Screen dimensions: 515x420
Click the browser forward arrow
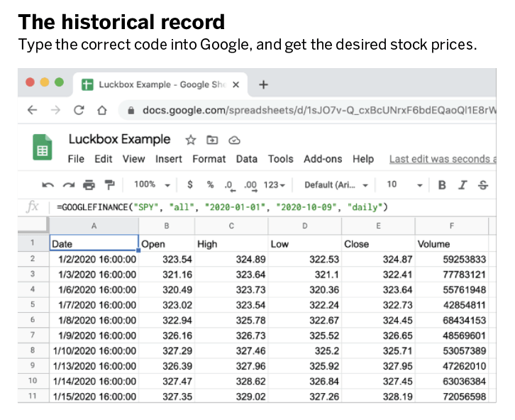(x=55, y=110)
